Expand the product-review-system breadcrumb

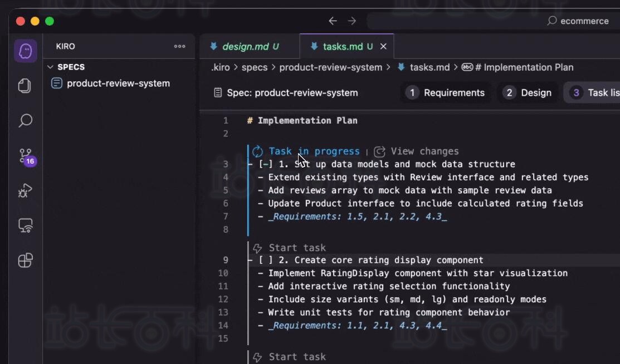pos(330,67)
